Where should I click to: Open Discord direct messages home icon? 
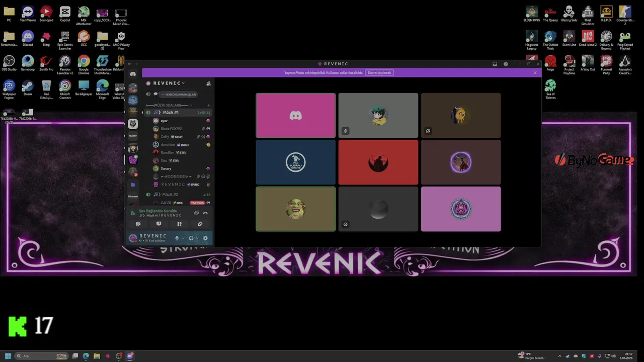coord(133,74)
